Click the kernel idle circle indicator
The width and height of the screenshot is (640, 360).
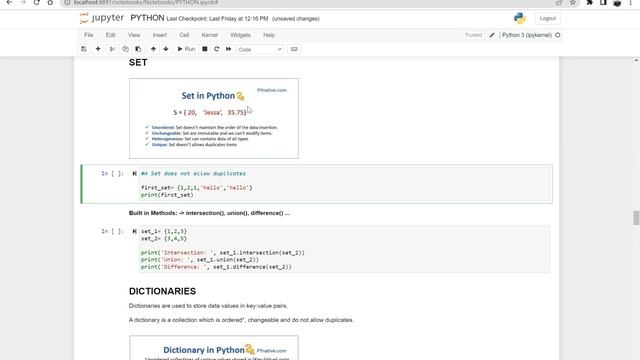[558, 35]
